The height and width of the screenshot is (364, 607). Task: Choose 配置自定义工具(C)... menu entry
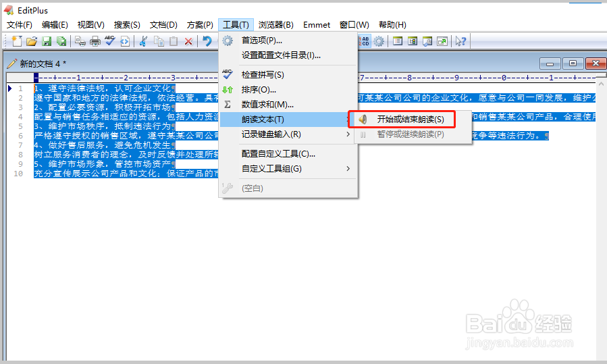click(x=288, y=154)
